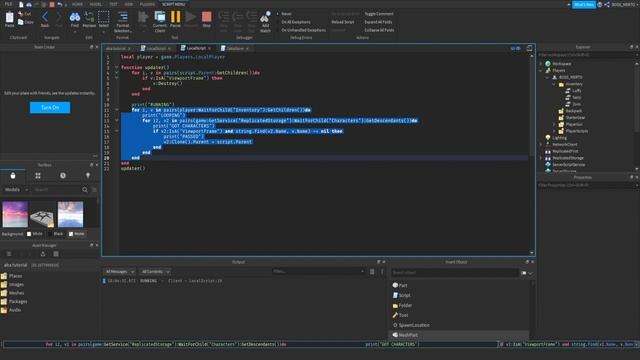Open the All Contexts dropdown in Output
Screen dimensions: 640x360
coord(155,271)
